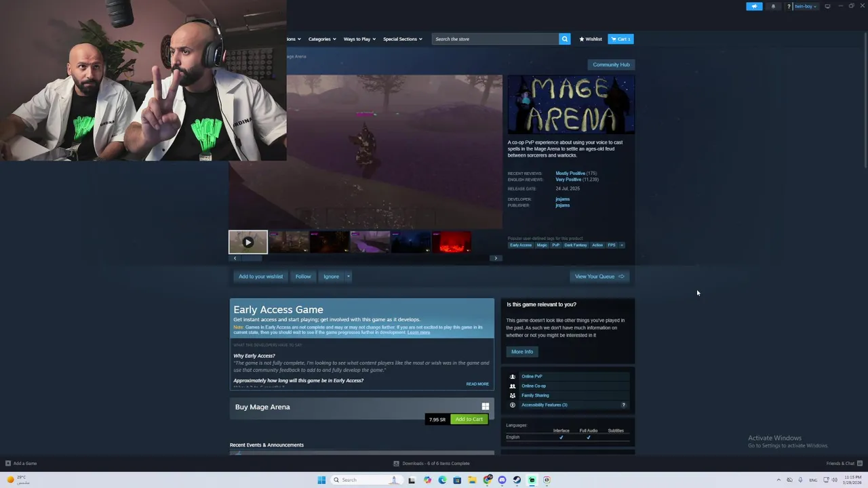Viewport: 868px width, 488px height.
Task: Play the trailer video thumbnail
Action: click(x=248, y=242)
